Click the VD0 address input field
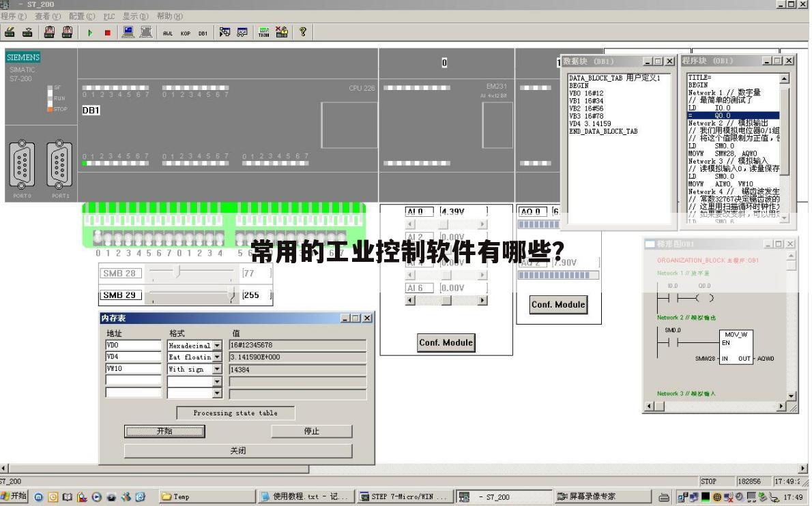This screenshot has height=506, width=812. coord(133,346)
